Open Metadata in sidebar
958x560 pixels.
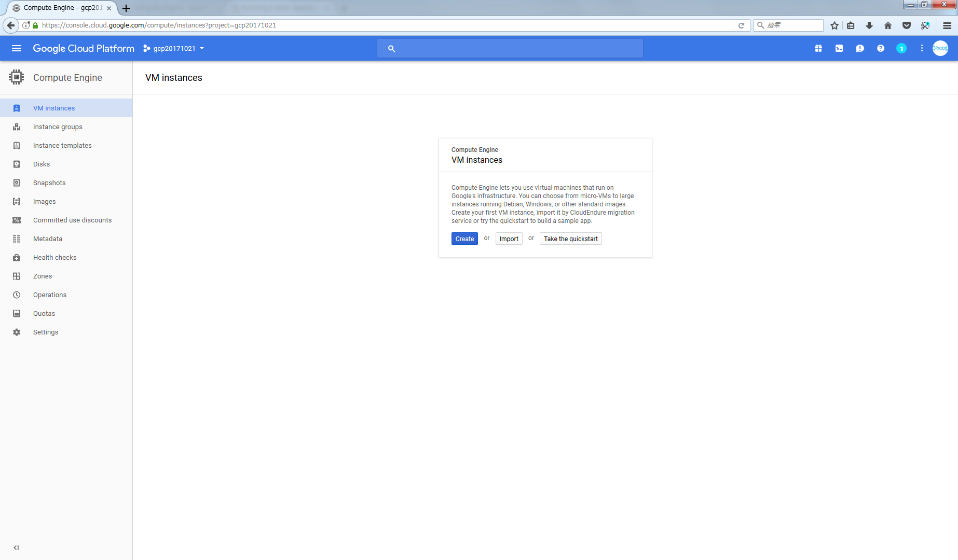tap(66, 239)
